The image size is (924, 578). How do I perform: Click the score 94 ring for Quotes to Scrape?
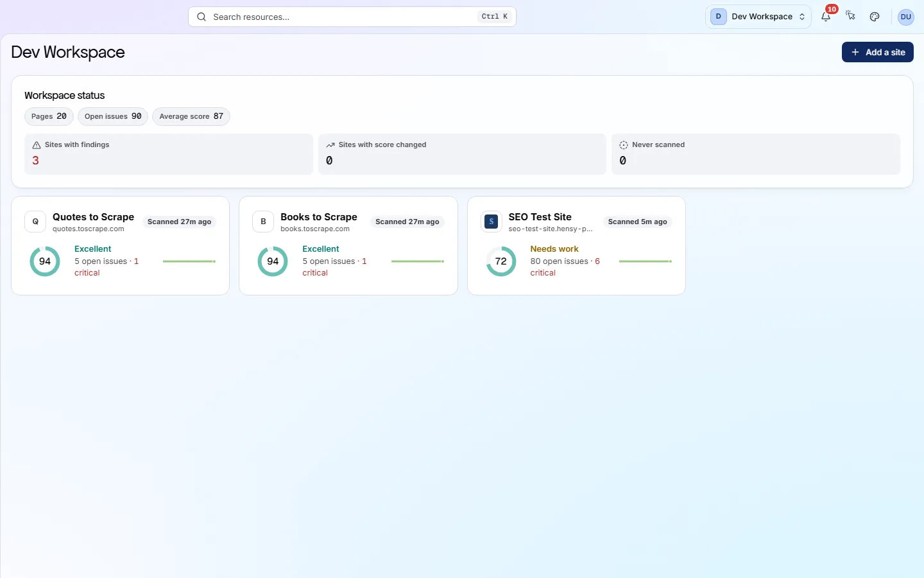point(45,261)
